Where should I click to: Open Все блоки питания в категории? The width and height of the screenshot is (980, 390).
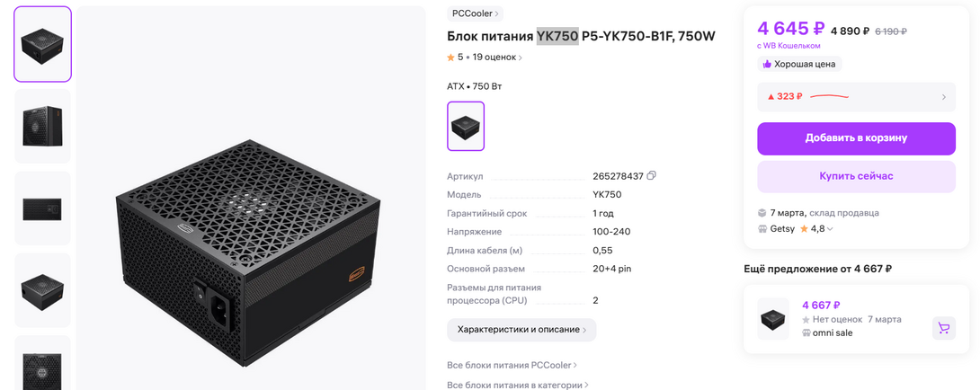517,385
